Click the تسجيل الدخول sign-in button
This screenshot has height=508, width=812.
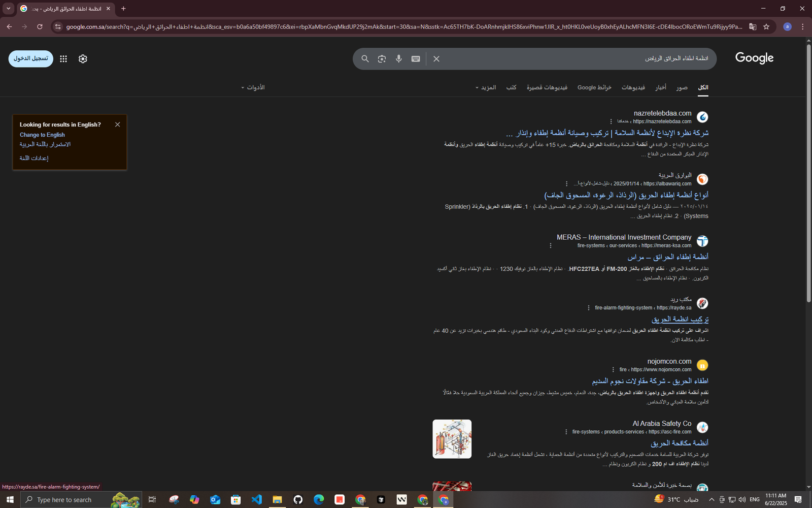click(x=31, y=59)
